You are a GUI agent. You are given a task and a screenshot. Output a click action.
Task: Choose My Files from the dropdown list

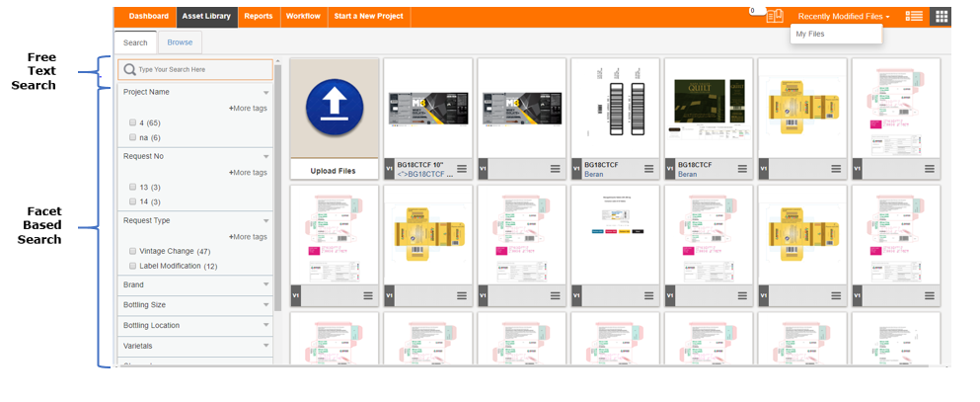point(836,35)
